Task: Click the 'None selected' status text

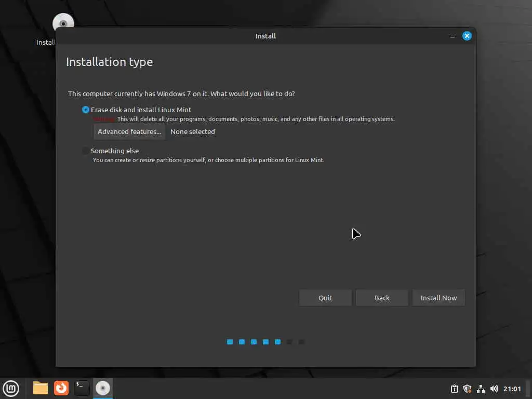Action: click(x=192, y=131)
